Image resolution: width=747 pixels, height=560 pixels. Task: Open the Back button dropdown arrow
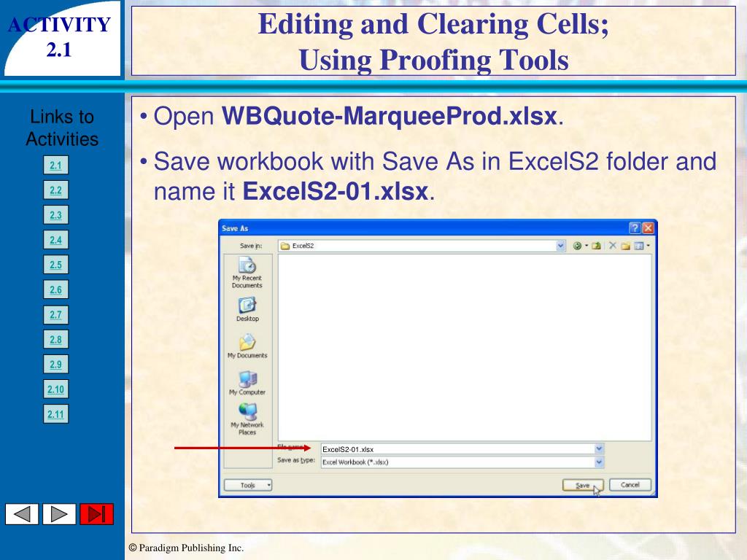(x=586, y=246)
